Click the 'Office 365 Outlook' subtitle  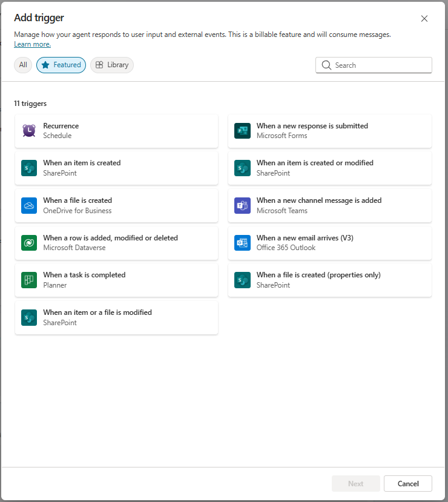tap(286, 248)
